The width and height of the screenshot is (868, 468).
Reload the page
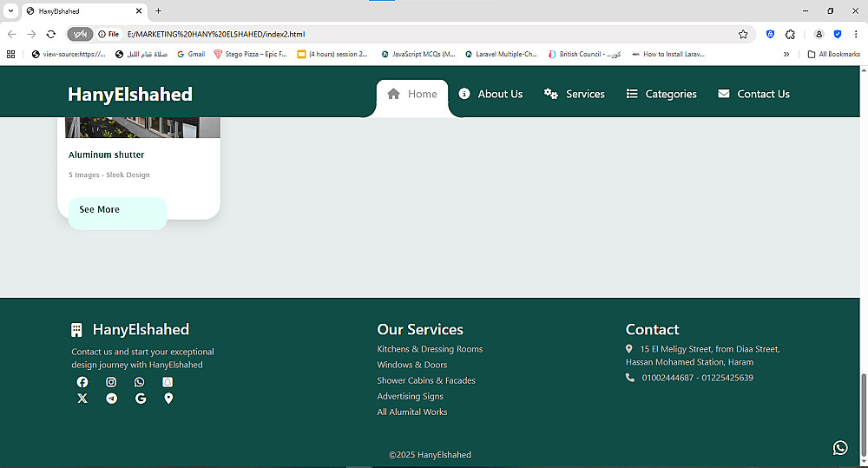tap(51, 35)
